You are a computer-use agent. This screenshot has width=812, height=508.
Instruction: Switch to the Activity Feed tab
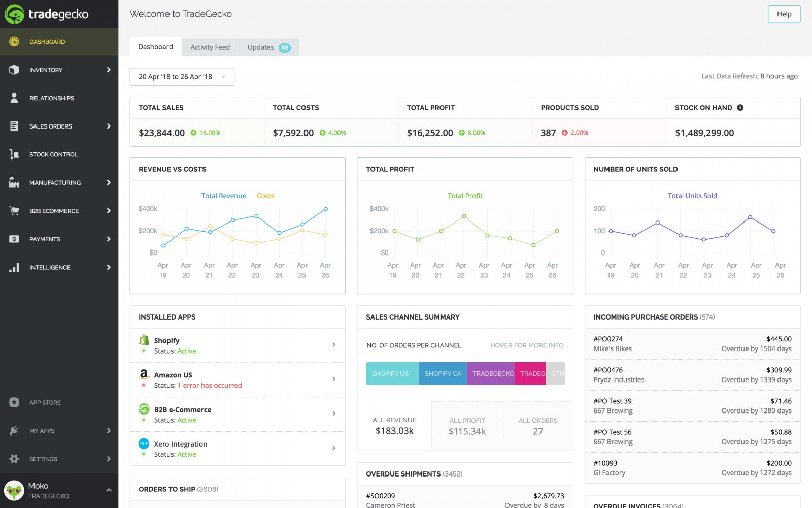[x=210, y=47]
